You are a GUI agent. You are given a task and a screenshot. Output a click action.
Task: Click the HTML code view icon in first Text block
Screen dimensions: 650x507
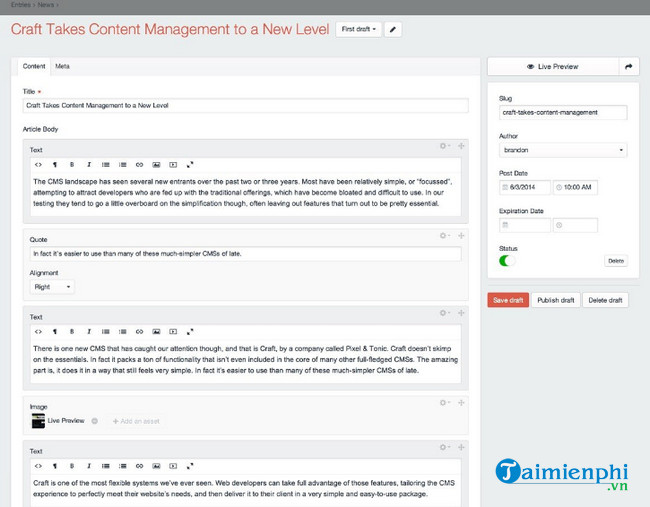37,164
